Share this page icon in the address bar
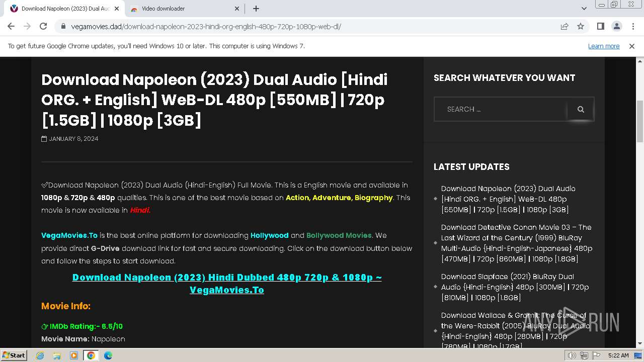 coord(565,26)
